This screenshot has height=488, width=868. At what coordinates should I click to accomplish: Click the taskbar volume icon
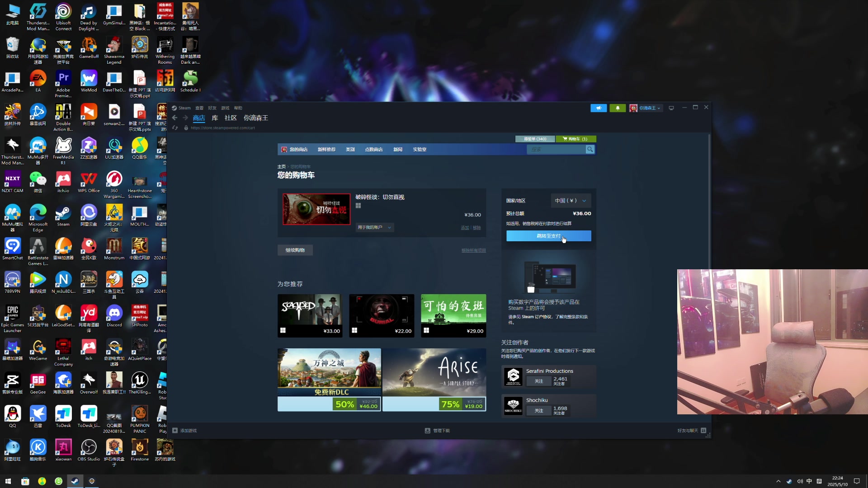(x=800, y=481)
